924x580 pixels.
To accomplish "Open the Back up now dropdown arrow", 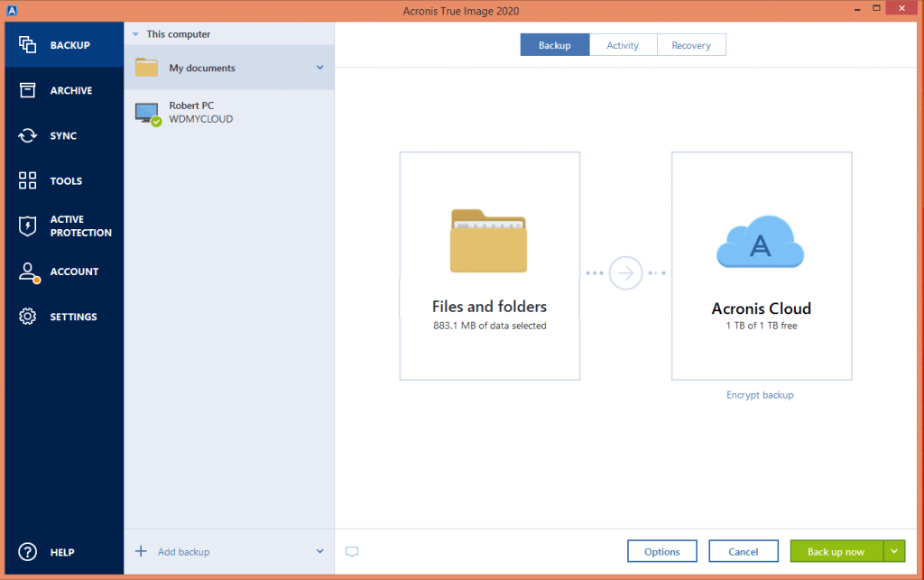I will pyautogui.click(x=894, y=551).
